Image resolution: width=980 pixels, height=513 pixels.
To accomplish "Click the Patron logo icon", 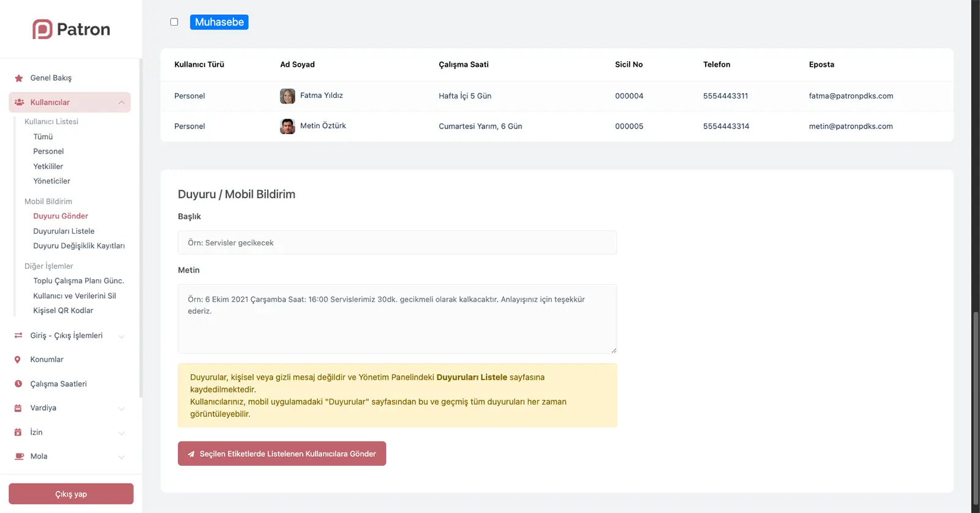I will point(42,29).
